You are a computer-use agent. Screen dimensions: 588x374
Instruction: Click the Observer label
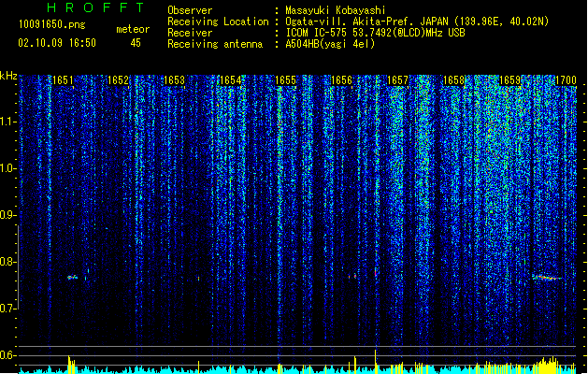point(190,10)
